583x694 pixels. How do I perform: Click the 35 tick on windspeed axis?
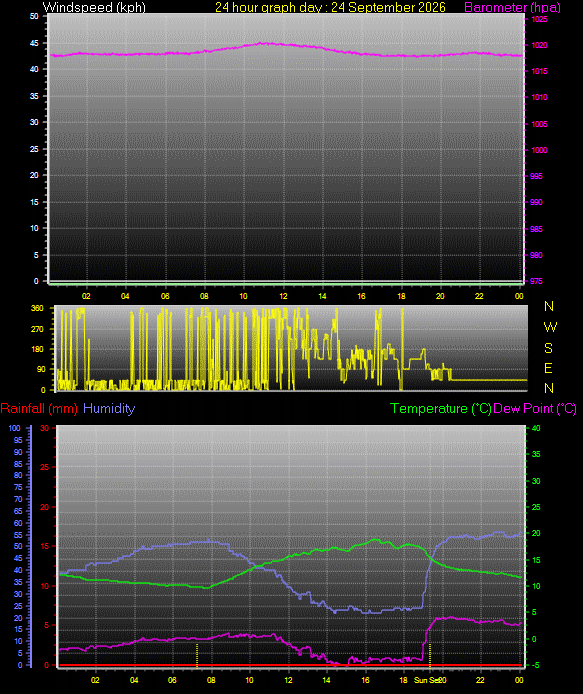34,96
